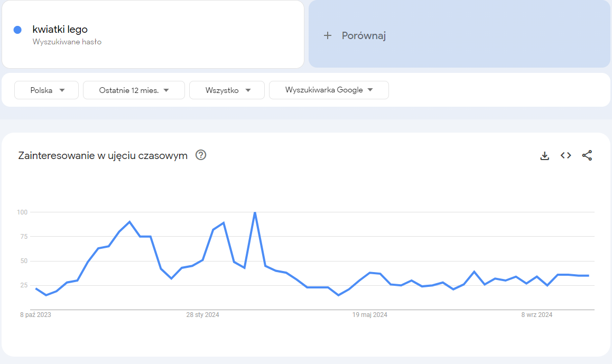Share the 'Zainteresowanie w ujęciu czasowym' chart
612x364 pixels.
pyautogui.click(x=587, y=155)
